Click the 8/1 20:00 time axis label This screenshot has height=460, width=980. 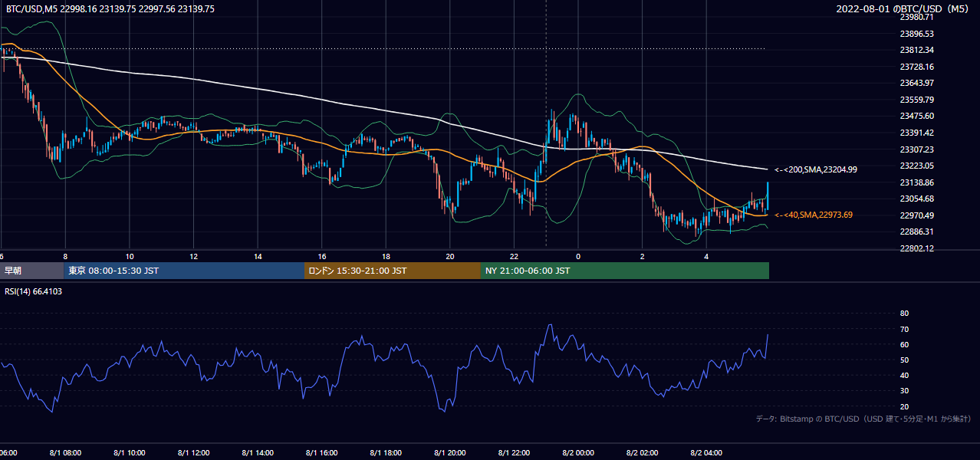[450, 453]
